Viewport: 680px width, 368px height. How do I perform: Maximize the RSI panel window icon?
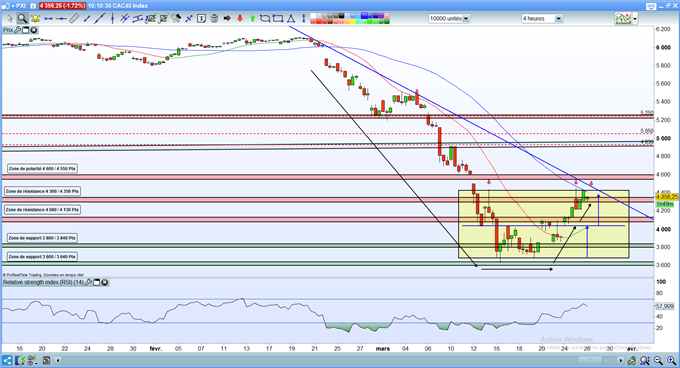pyautogui.click(x=97, y=283)
